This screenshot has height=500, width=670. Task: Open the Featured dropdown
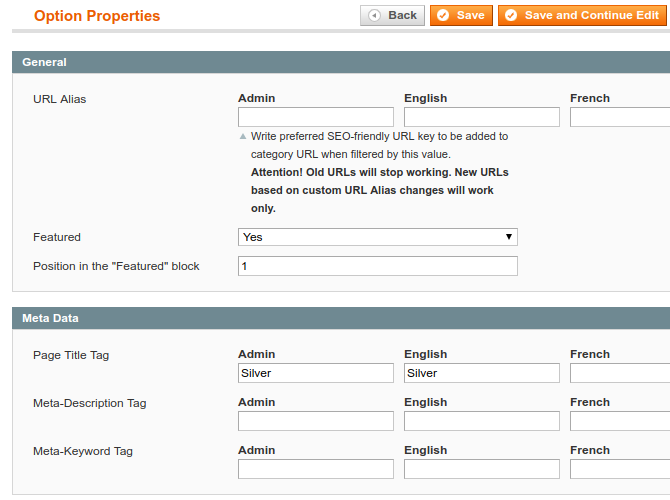(377, 237)
